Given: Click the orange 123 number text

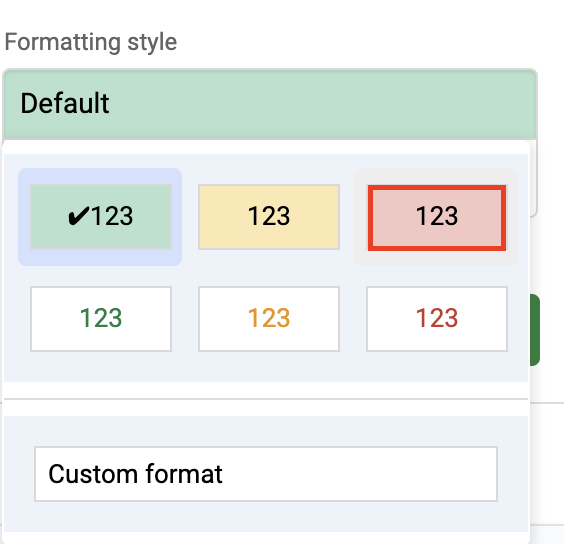Looking at the screenshot, I should coord(269,318).
